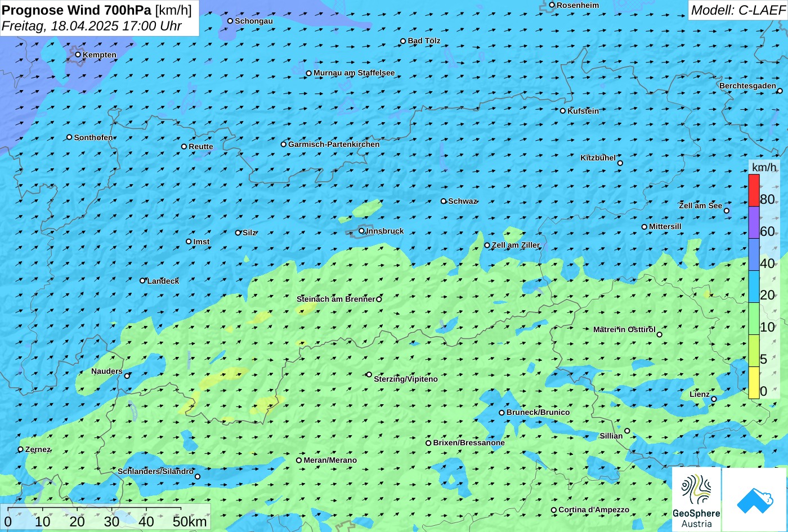Click the red color band for 80 km/h

754,190
